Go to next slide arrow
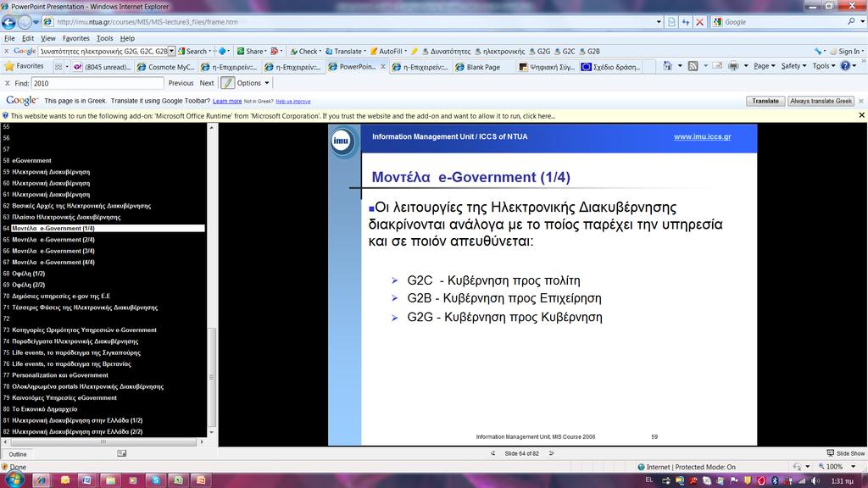 pyautogui.click(x=551, y=453)
